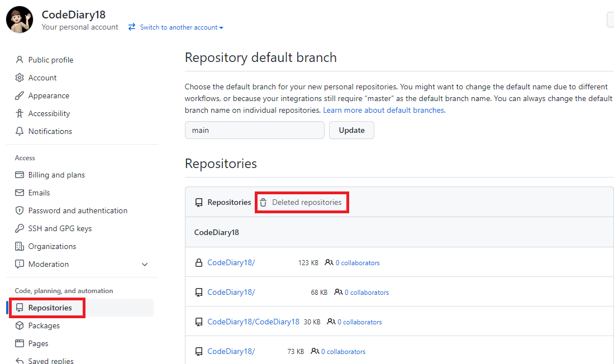This screenshot has height=364, width=614.
Task: Expand the Moderation chevron
Action: point(145,265)
